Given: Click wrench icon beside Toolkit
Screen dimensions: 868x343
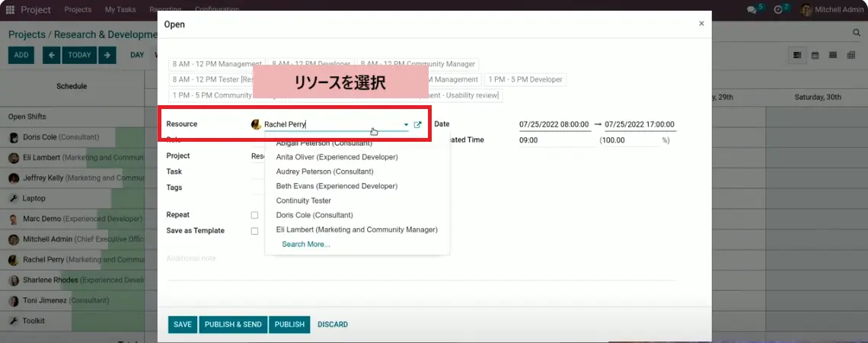Looking at the screenshot, I should [14, 321].
